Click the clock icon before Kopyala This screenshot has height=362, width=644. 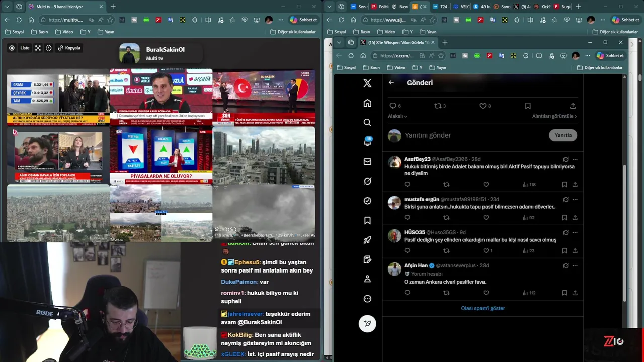tap(49, 48)
